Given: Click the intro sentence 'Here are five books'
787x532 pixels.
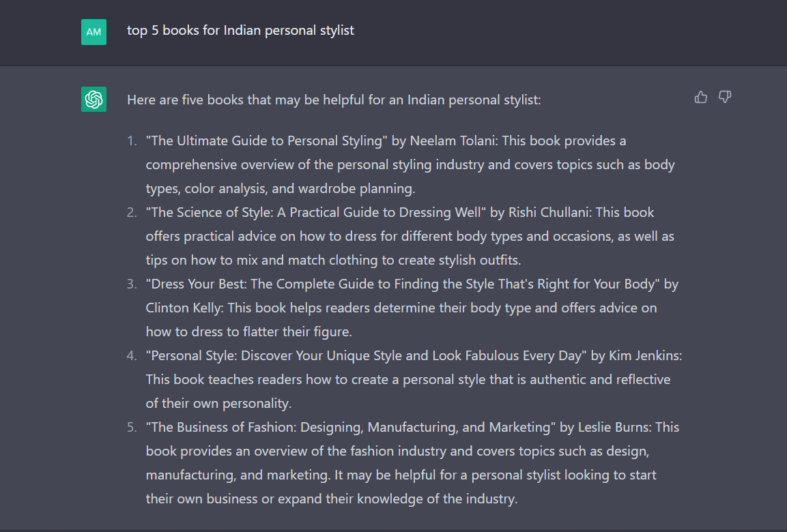Looking at the screenshot, I should coord(334,100).
